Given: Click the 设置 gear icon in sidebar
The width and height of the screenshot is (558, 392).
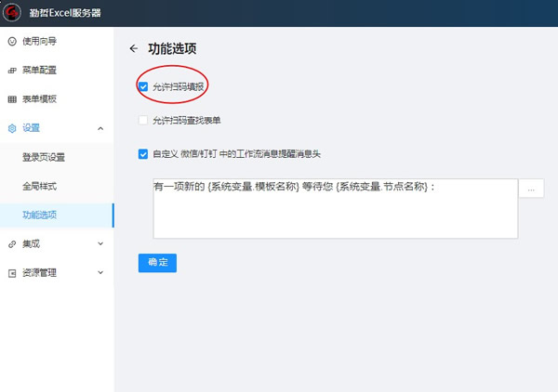Looking at the screenshot, I should coord(11,128).
